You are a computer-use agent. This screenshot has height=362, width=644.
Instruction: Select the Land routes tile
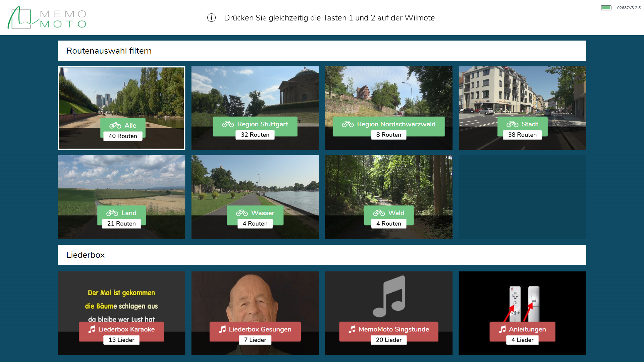(x=121, y=188)
